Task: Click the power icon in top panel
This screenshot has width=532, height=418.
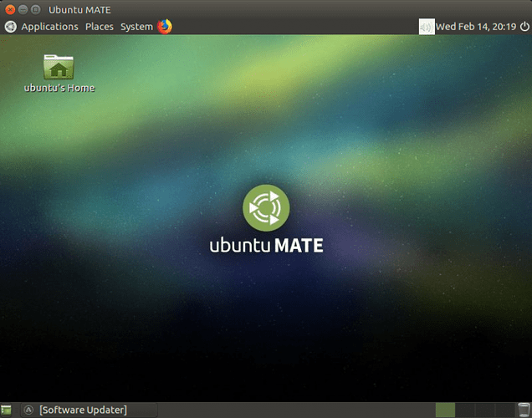Action: tap(524, 27)
